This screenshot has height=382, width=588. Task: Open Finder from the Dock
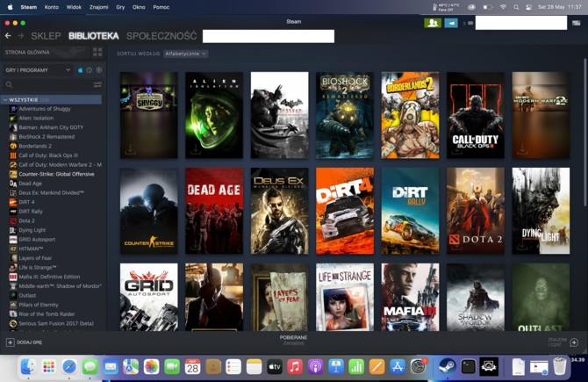[x=28, y=366]
